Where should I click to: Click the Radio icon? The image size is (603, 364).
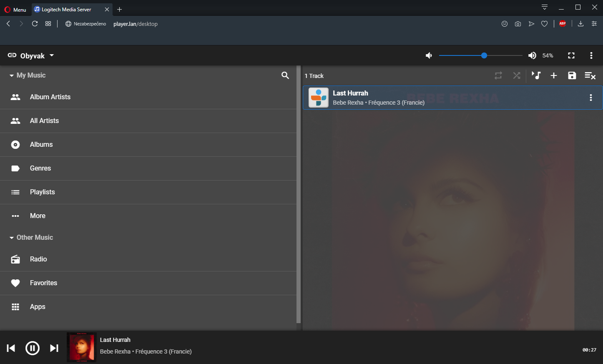pyautogui.click(x=15, y=259)
